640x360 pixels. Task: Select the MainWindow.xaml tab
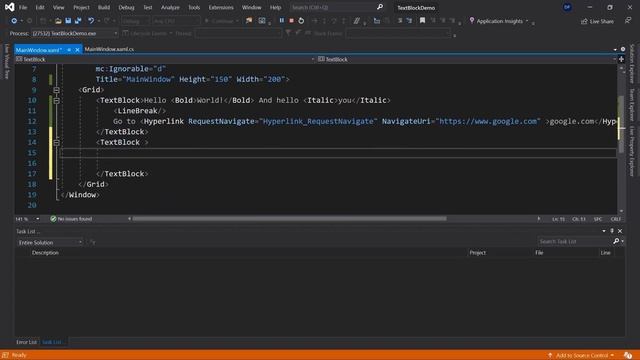[39, 50]
